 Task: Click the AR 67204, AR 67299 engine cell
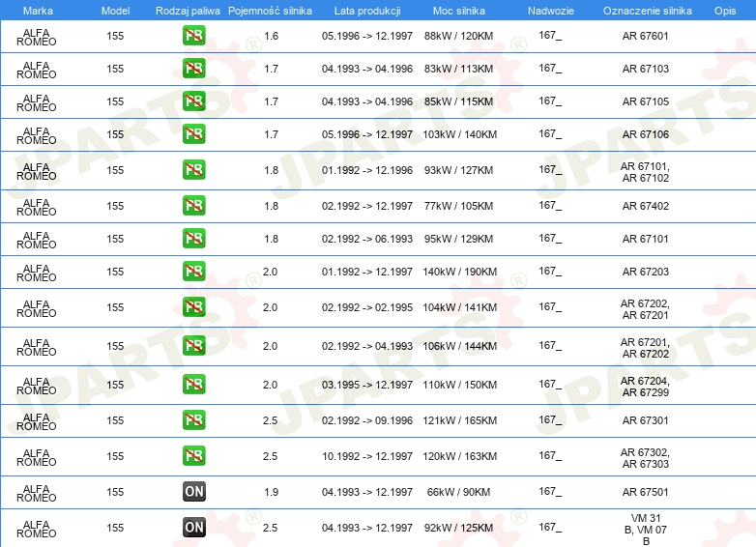click(645, 387)
